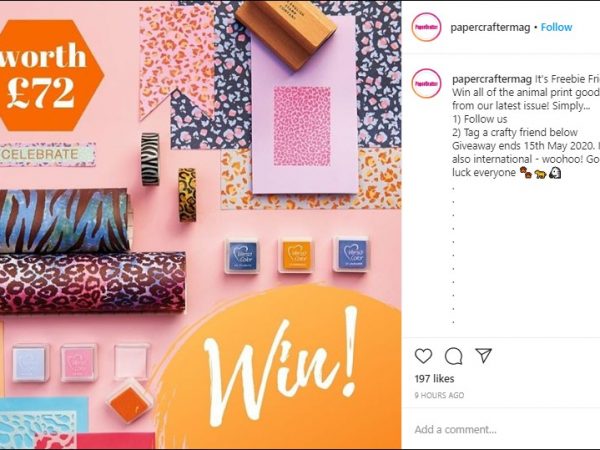View the 197 likes list
600x450 pixels.
tap(434, 379)
